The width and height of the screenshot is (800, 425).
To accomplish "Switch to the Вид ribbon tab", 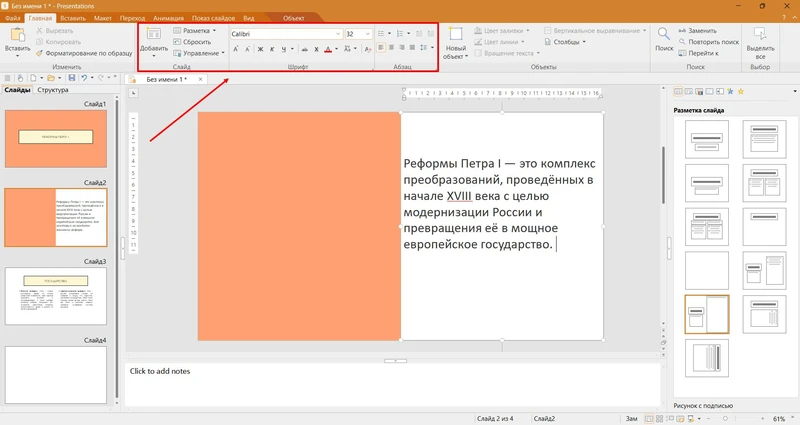I will (248, 18).
